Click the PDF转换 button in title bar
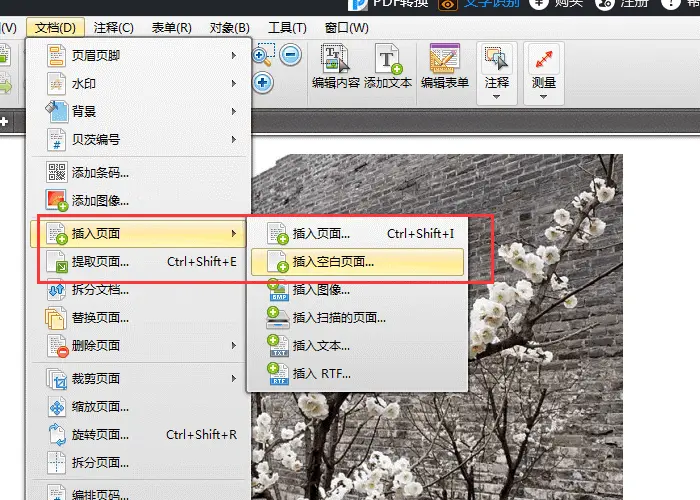This screenshot has height=500, width=700. coord(388,4)
